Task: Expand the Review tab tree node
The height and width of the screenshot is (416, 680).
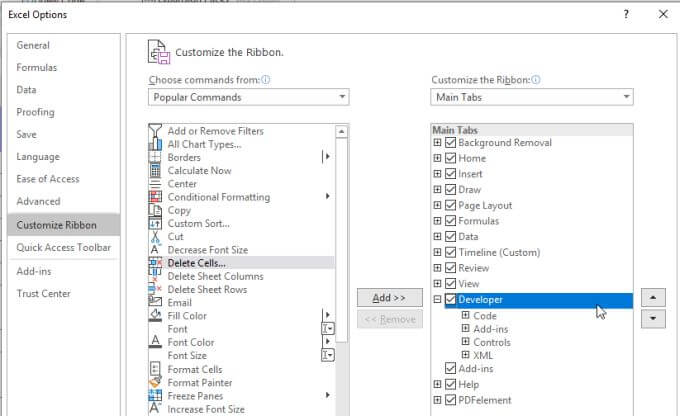Action: click(437, 268)
